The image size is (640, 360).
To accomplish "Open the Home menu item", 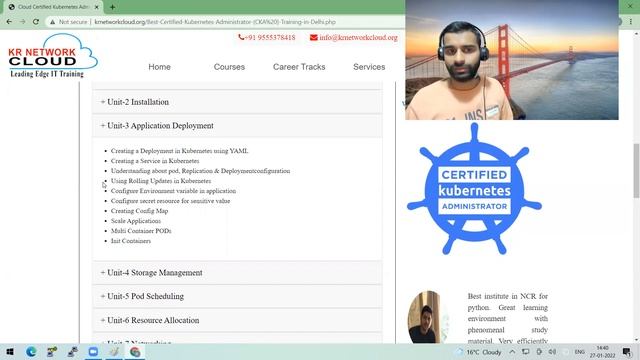I will point(160,67).
